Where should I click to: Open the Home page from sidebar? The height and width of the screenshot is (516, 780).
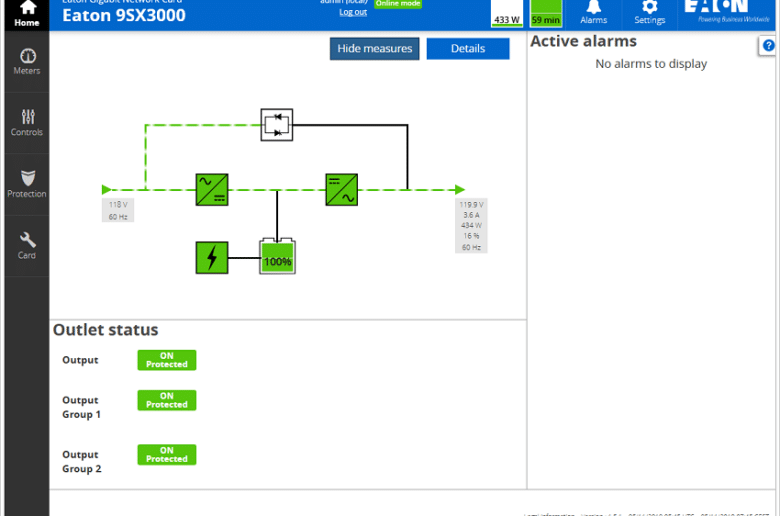coord(27,15)
